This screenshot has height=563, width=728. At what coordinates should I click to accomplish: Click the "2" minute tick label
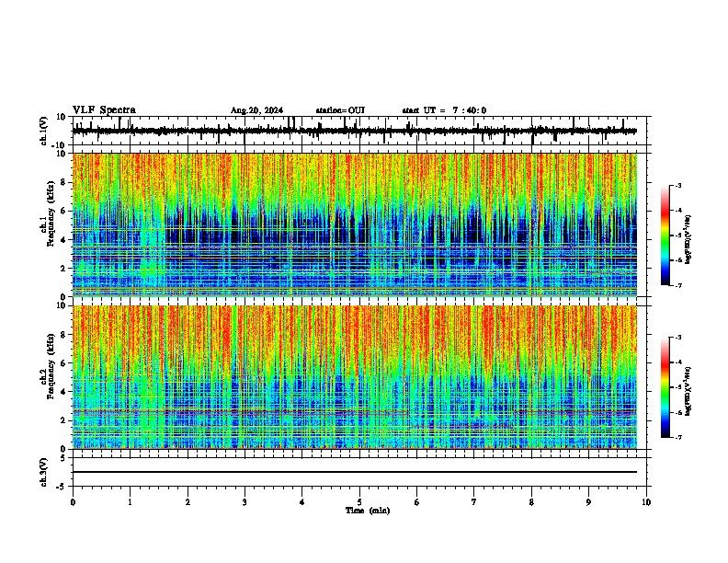tap(188, 502)
